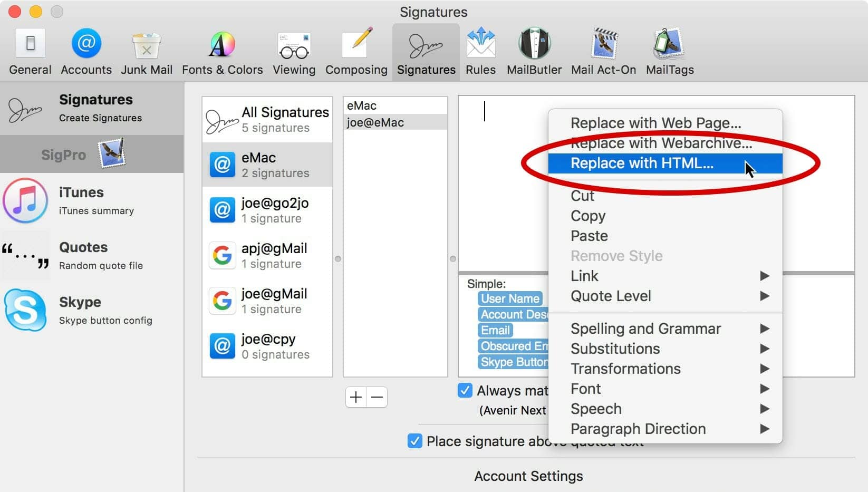Remove signature with minus button
The width and height of the screenshot is (868, 492).
(x=377, y=397)
